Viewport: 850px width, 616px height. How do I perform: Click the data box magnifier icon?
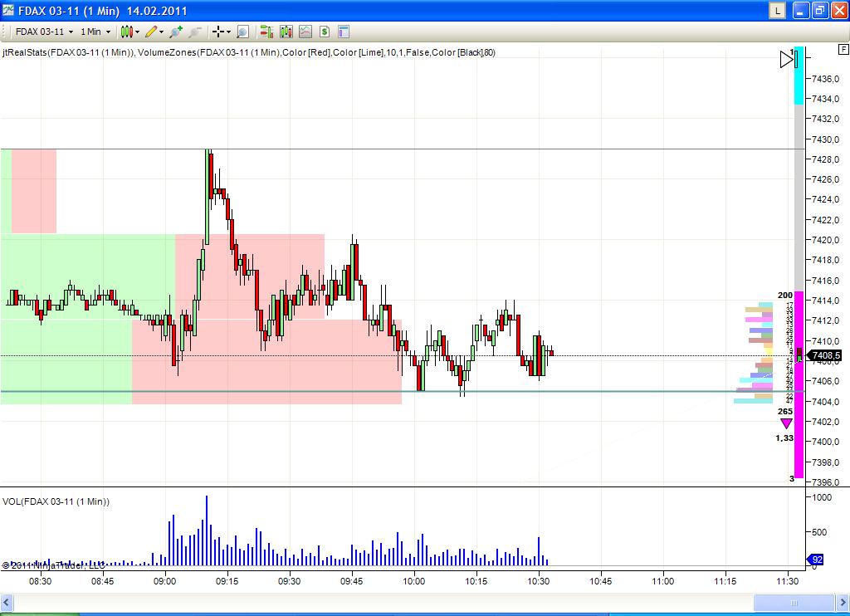coord(243,32)
